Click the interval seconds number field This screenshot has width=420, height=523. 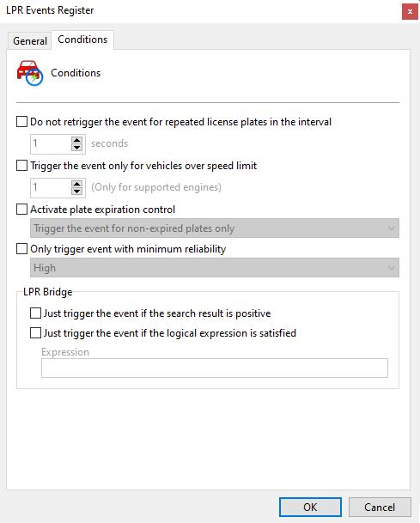coord(51,144)
